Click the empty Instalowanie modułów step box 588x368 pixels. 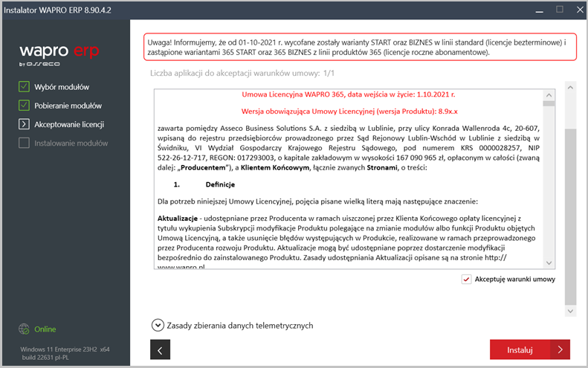24,143
